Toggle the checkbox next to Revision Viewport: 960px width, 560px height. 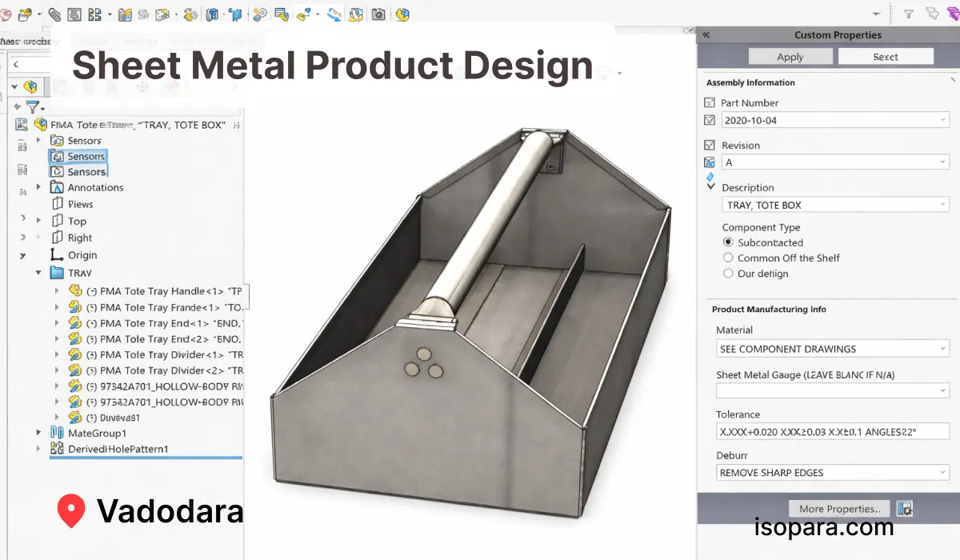(x=709, y=145)
